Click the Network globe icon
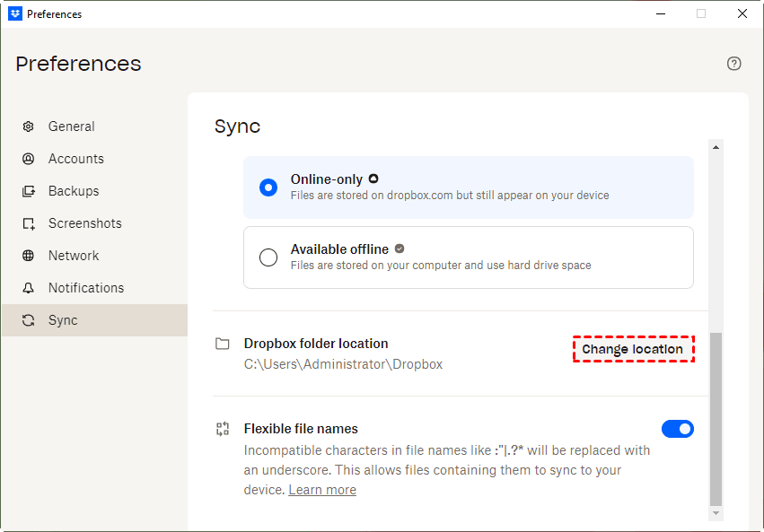The height and width of the screenshot is (532, 764). [x=29, y=256]
